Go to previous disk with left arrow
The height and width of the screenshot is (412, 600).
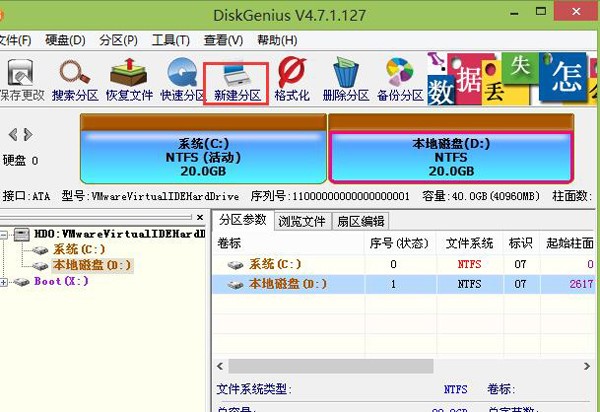[13, 134]
